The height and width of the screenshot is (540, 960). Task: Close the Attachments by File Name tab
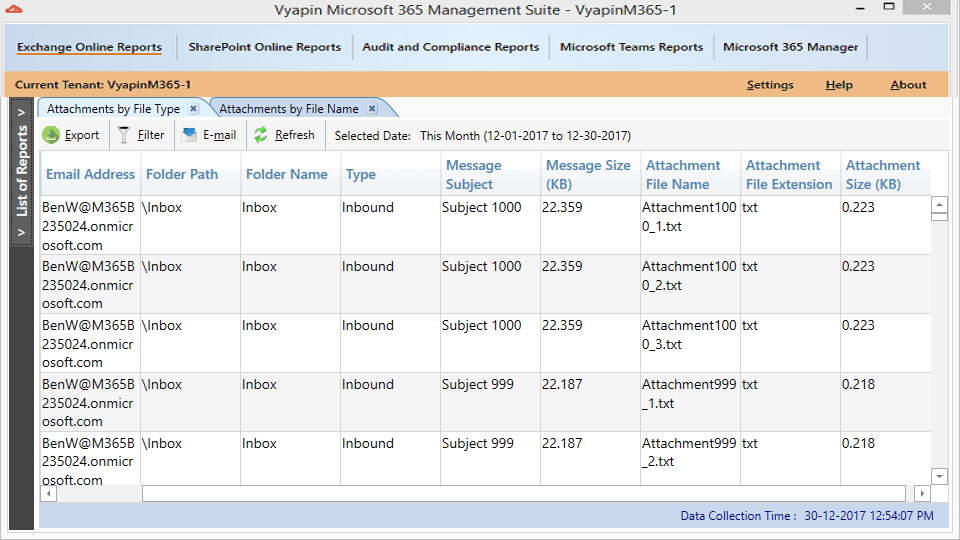coord(372,108)
